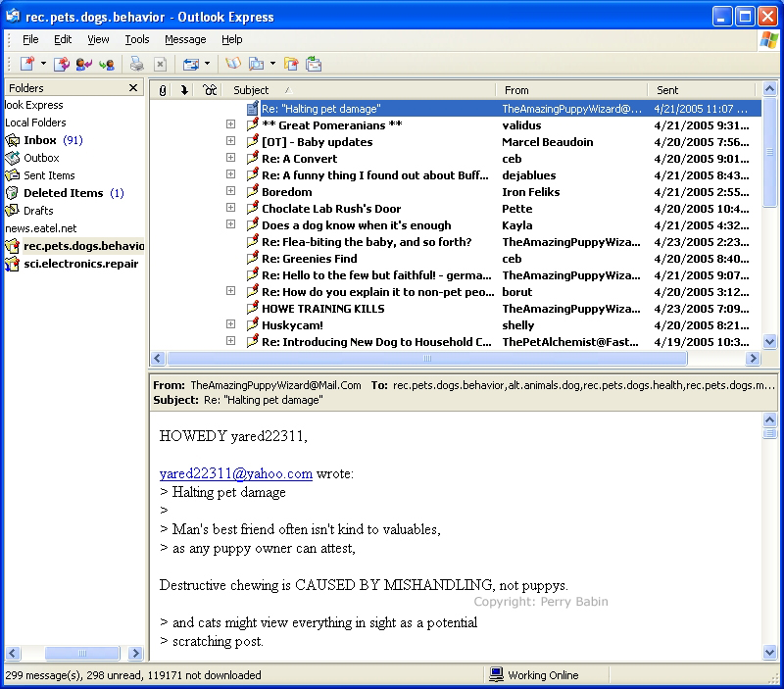
Task: Click the Inbox folder icon
Action: pyautogui.click(x=12, y=140)
